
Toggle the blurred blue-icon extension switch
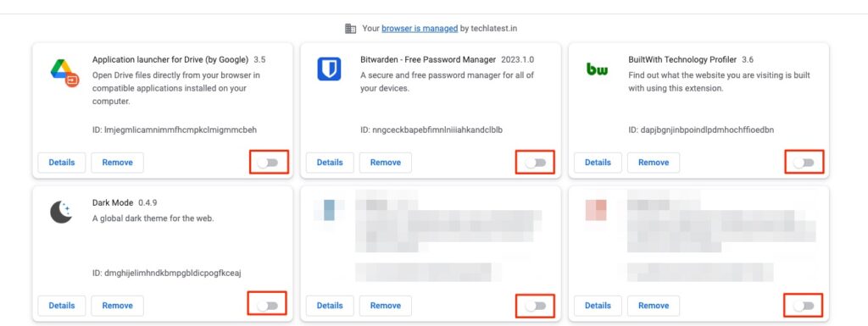536,306
